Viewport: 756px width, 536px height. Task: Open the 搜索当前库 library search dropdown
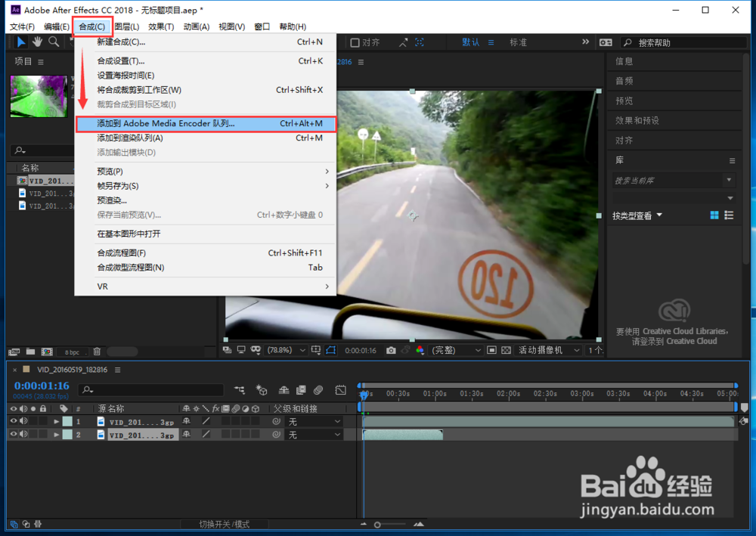point(729,180)
